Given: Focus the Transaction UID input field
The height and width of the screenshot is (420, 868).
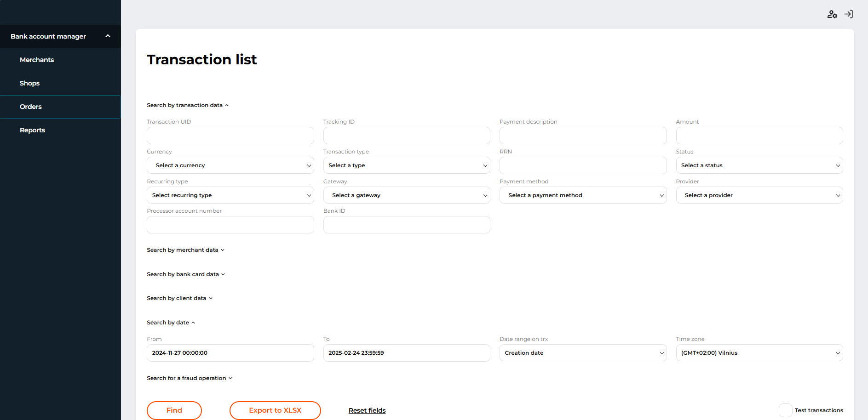Looking at the screenshot, I should [230, 136].
